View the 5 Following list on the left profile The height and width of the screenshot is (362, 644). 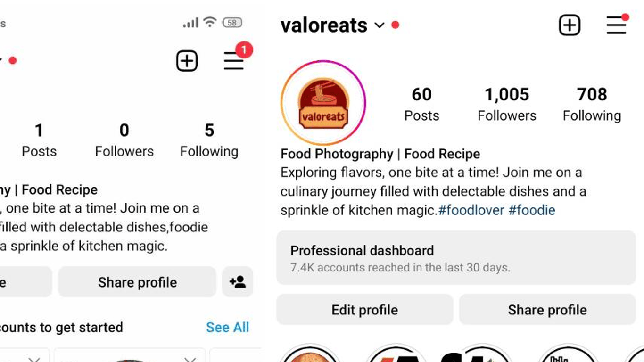pos(209,140)
